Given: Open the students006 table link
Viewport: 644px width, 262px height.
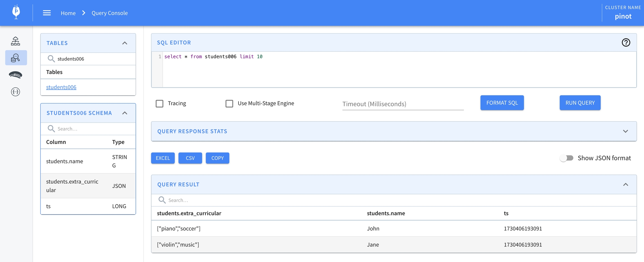Looking at the screenshot, I should pyautogui.click(x=61, y=87).
